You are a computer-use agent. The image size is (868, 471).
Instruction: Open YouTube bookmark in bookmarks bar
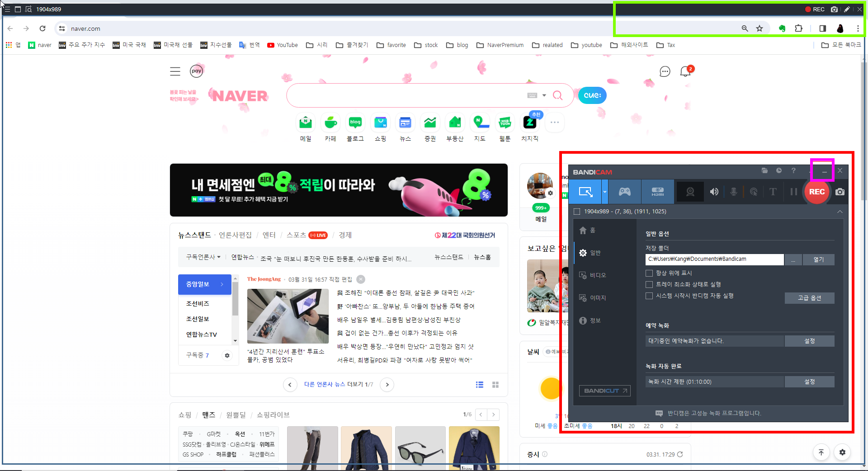[283, 45]
